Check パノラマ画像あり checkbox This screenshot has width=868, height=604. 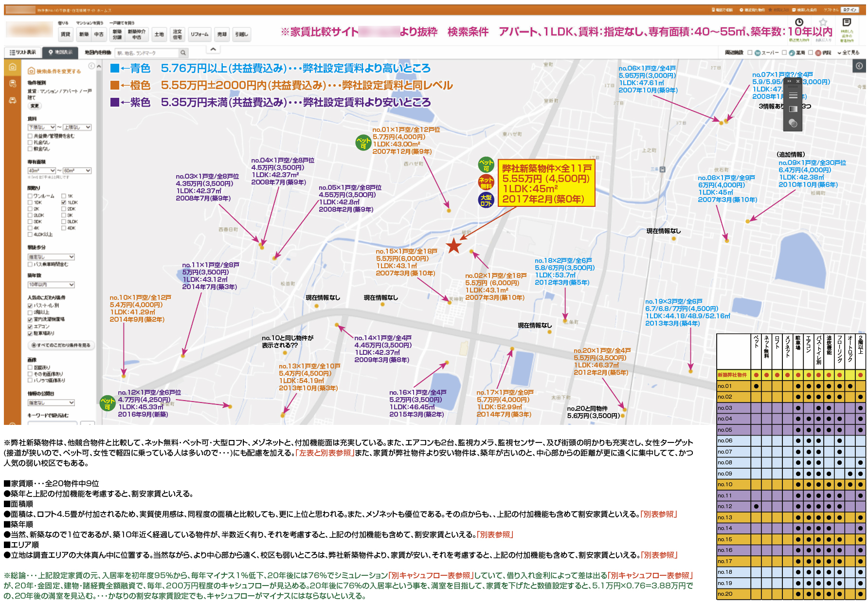pyautogui.click(x=30, y=380)
